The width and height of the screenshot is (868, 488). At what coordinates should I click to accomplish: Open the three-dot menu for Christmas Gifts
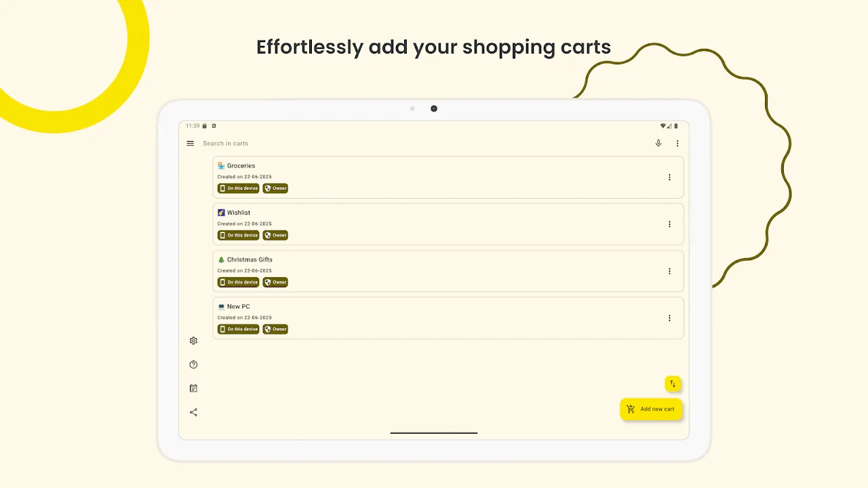tap(669, 270)
